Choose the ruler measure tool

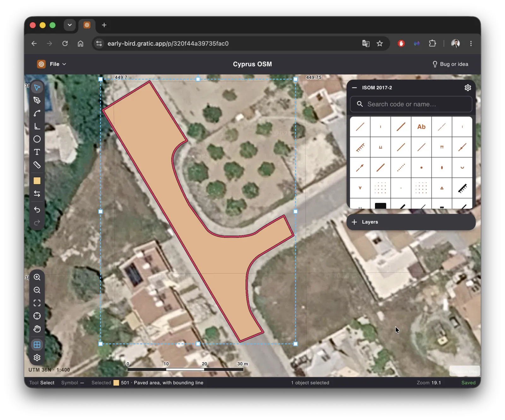(x=37, y=165)
